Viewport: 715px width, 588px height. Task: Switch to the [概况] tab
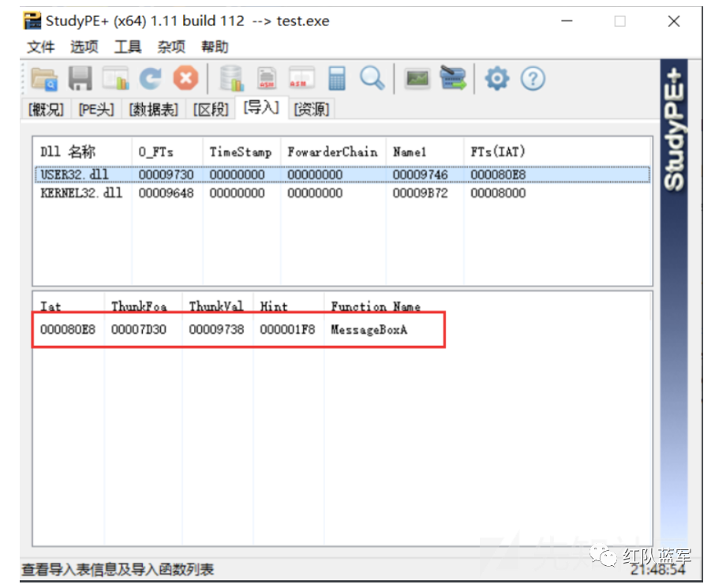click(x=46, y=110)
